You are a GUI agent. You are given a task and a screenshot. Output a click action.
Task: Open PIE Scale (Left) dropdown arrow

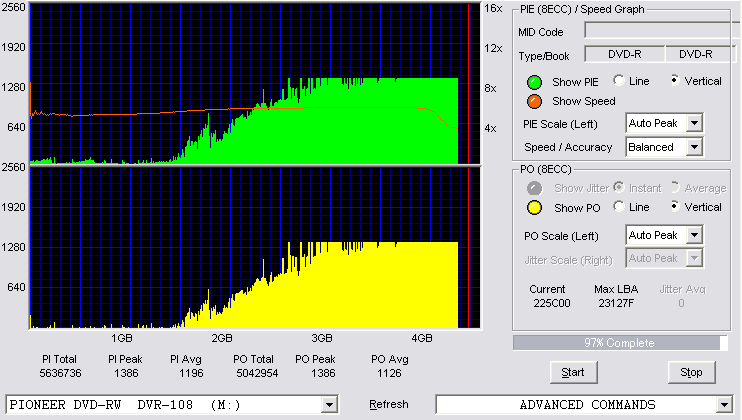[x=694, y=123]
